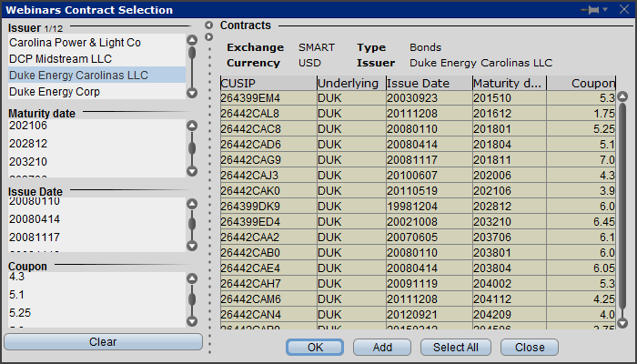Image resolution: width=637 pixels, height=364 pixels.
Task: Select contract row CUSIP 26442CAE4
Action: point(418,268)
